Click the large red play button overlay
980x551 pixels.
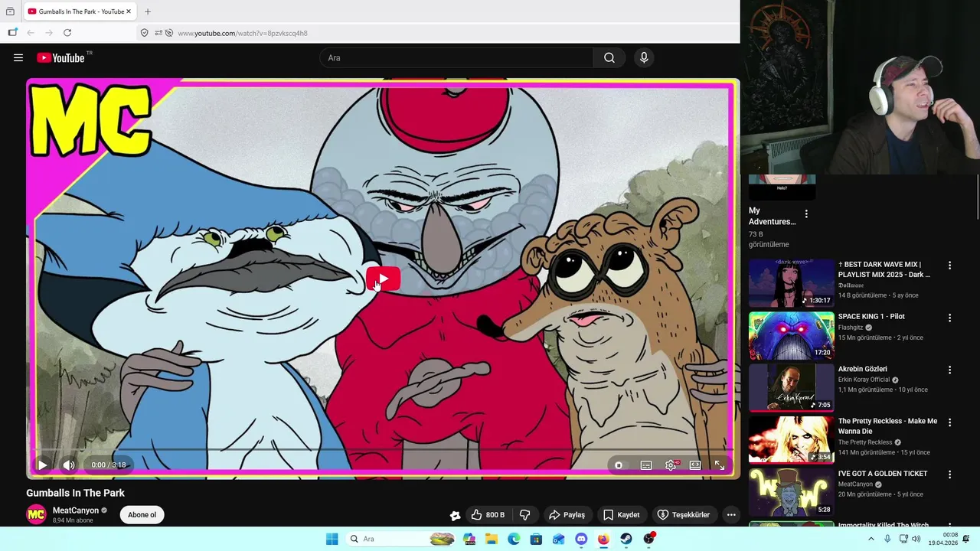pyautogui.click(x=383, y=279)
